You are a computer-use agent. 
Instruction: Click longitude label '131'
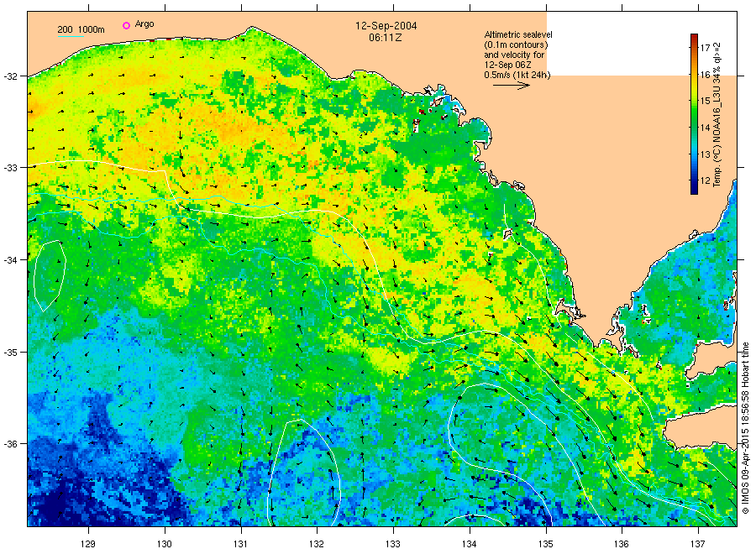tap(240, 545)
